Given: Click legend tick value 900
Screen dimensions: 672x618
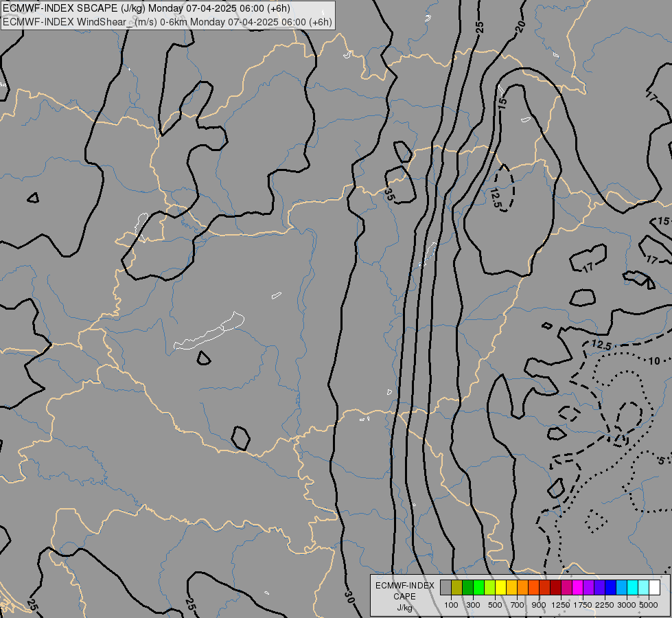Looking at the screenshot, I should pos(539,605).
